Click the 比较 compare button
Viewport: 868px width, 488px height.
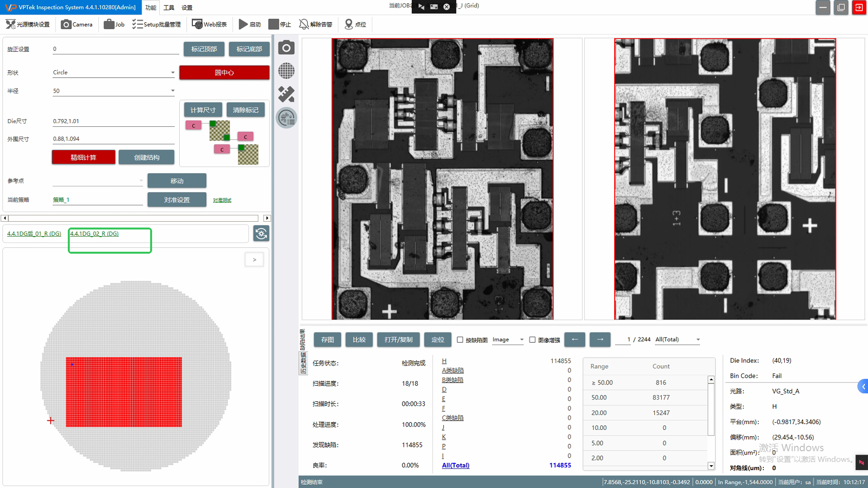coord(359,339)
